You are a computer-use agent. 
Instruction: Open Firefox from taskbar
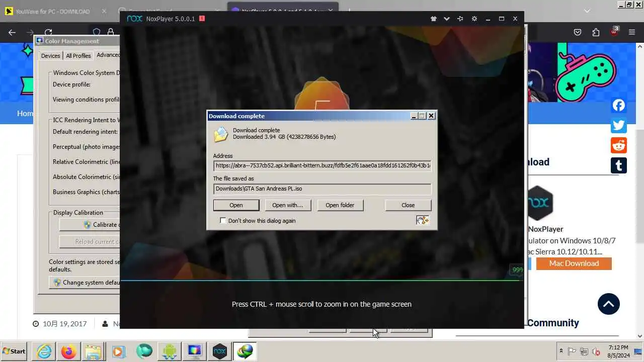[69, 351]
